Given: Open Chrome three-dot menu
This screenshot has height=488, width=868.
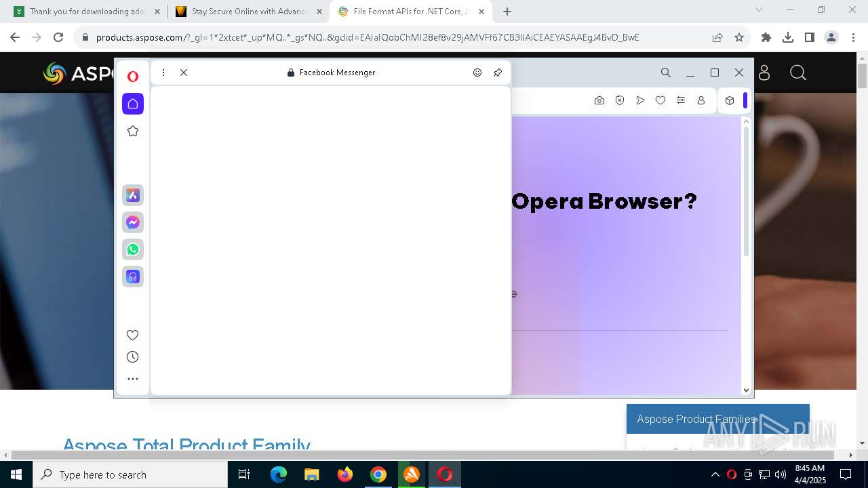Looking at the screenshot, I should (x=853, y=37).
